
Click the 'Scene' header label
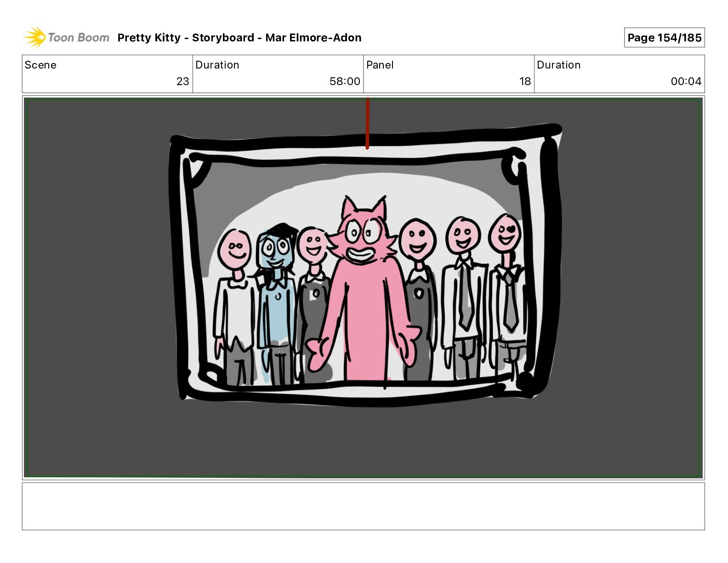40,65
